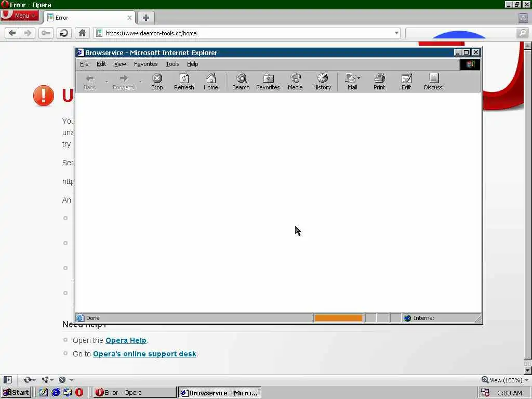The width and height of the screenshot is (532, 399).
Task: Expand the Opera Link dropdown arrow
Action: click(34, 380)
